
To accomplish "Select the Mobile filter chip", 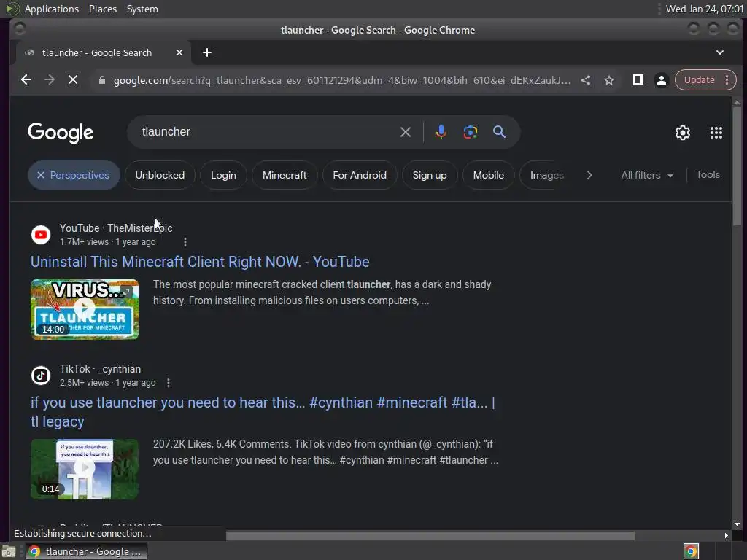I will tap(488, 175).
